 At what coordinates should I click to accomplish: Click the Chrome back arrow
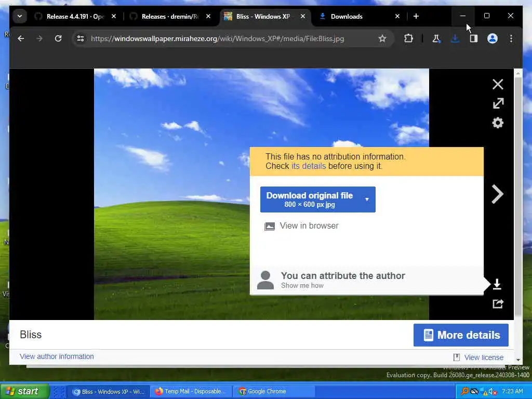click(21, 38)
